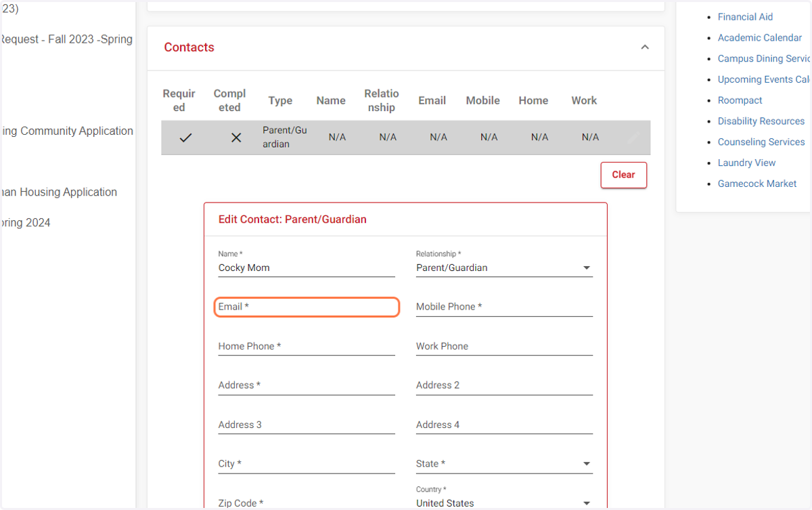The width and height of the screenshot is (812, 510).
Task: Open the Laundry View link
Action: [x=746, y=163]
